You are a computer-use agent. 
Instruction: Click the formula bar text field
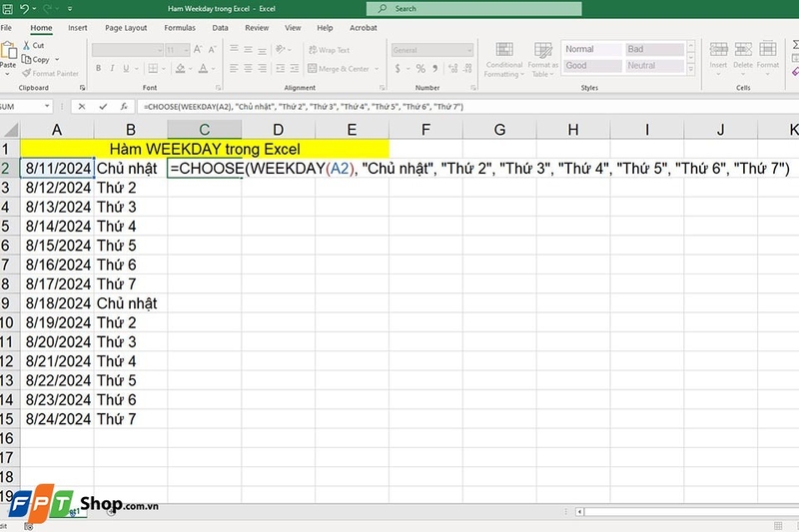pos(467,107)
